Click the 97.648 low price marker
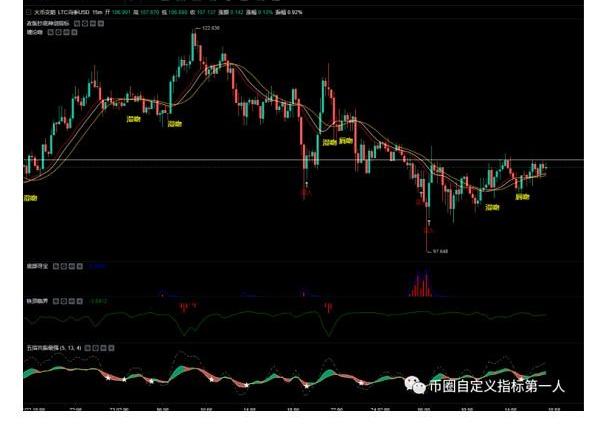The width and height of the screenshot is (600, 435). tap(438, 251)
